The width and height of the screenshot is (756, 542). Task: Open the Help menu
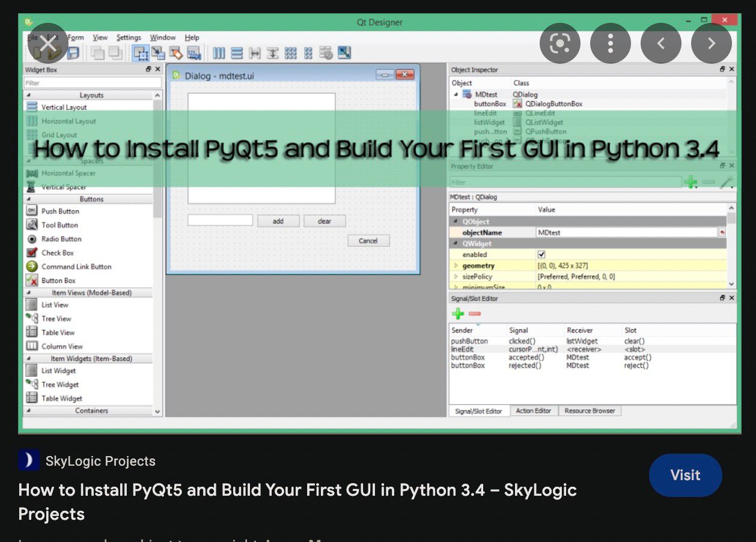(192, 37)
